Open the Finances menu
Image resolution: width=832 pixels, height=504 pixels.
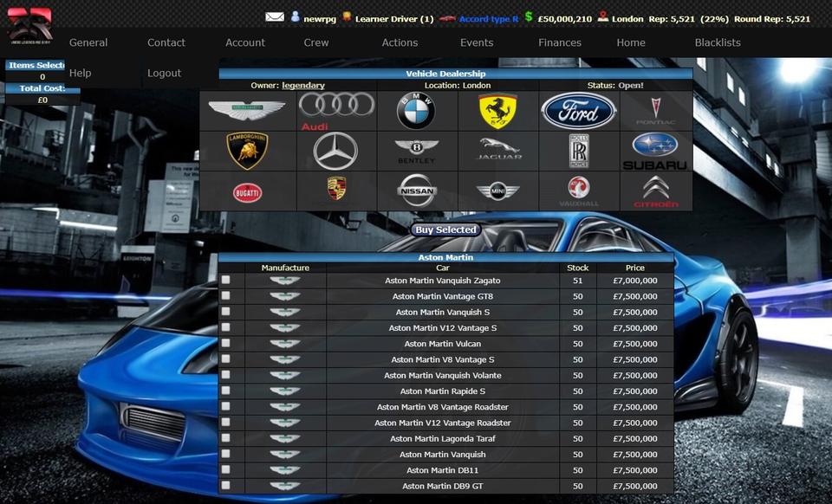point(560,42)
